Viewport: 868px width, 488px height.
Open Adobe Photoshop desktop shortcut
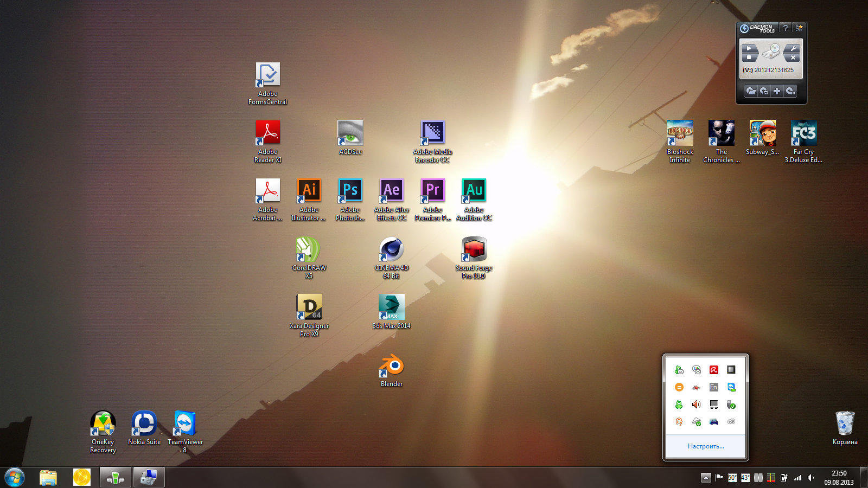(350, 191)
